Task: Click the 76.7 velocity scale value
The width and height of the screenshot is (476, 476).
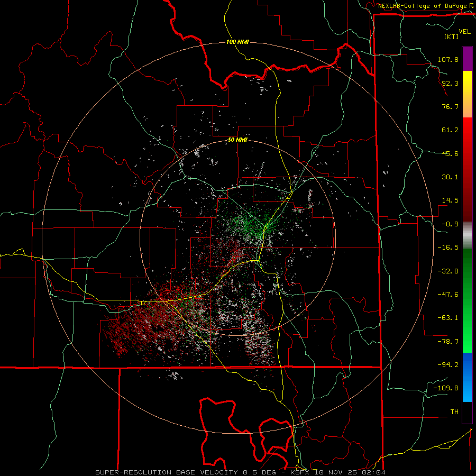Action: click(x=450, y=106)
